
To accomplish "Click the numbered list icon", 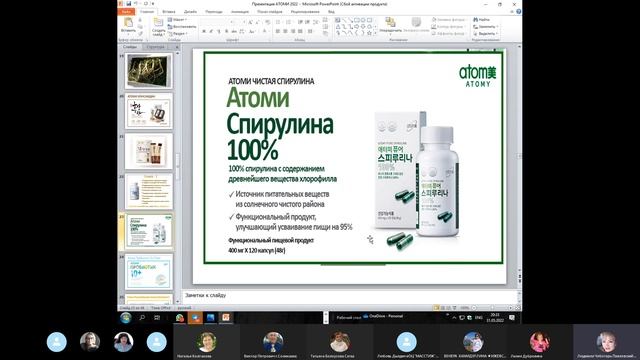I will pyautogui.click(x=289, y=22).
